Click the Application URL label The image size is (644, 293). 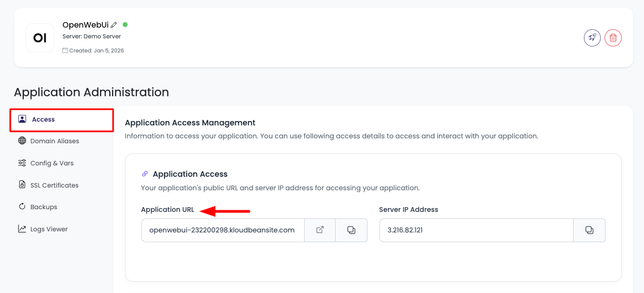[168, 210]
